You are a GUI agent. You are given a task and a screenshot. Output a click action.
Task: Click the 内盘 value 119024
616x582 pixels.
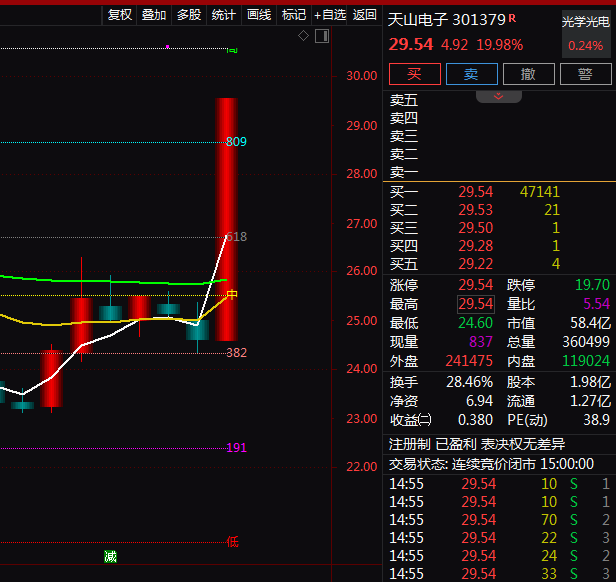pyautogui.click(x=586, y=361)
